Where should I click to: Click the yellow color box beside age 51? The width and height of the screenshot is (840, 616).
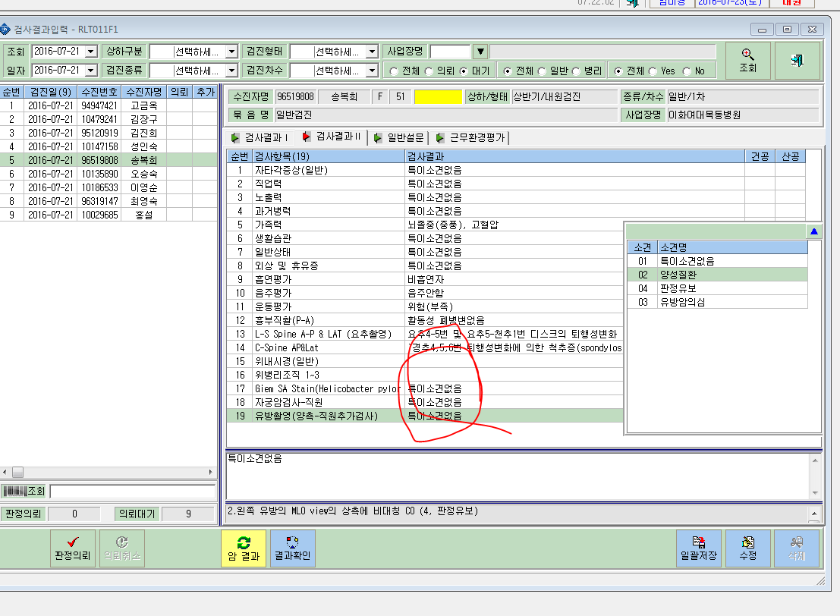tap(438, 97)
